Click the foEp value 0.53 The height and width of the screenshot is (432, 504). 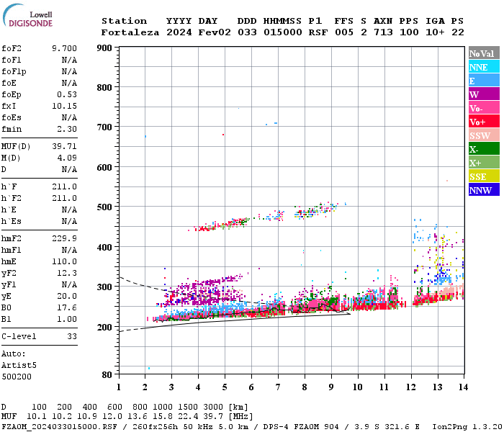67,94
